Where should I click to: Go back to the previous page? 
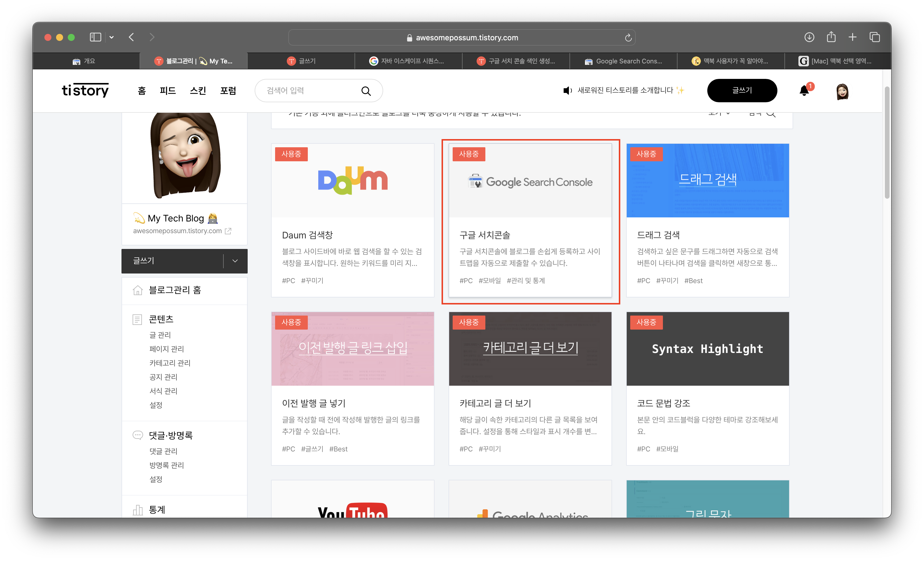pyautogui.click(x=131, y=37)
